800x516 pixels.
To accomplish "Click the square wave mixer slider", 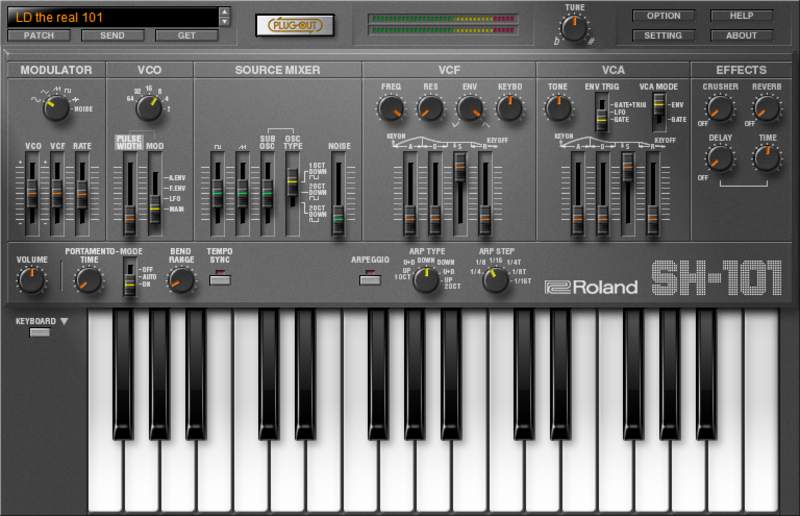I will click(x=217, y=194).
